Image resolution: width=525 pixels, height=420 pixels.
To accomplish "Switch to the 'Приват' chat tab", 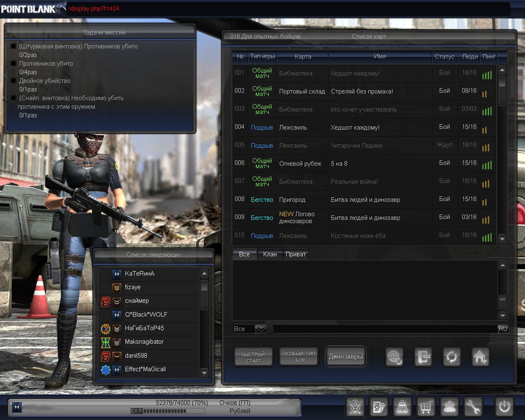I will point(296,254).
